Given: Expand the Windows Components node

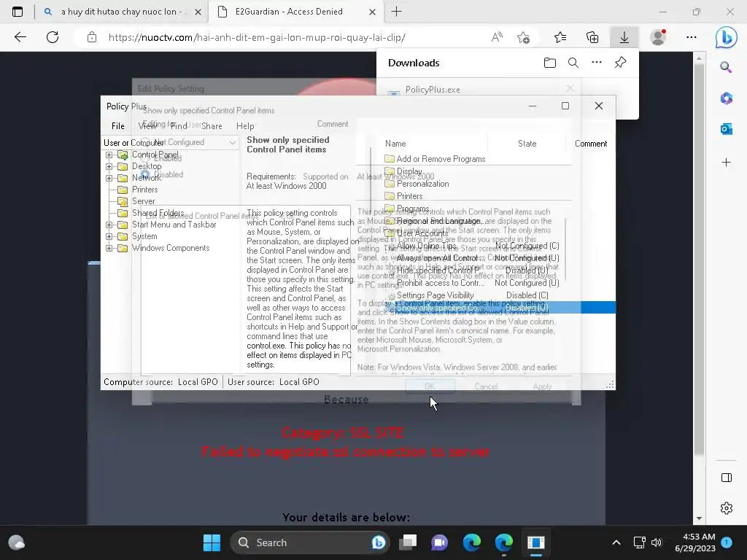Looking at the screenshot, I should pyautogui.click(x=109, y=248).
